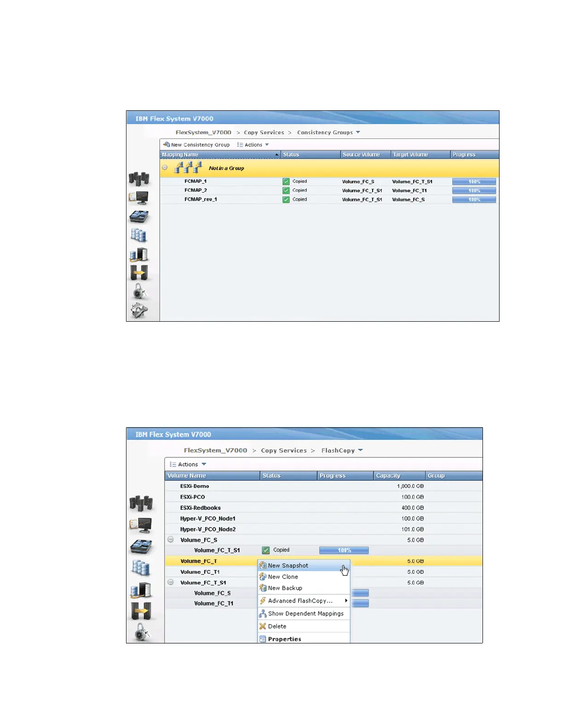Screen dimensions: 563x728
Task: Open Home icon in Consistency Groups sidebar
Action: click(139, 179)
